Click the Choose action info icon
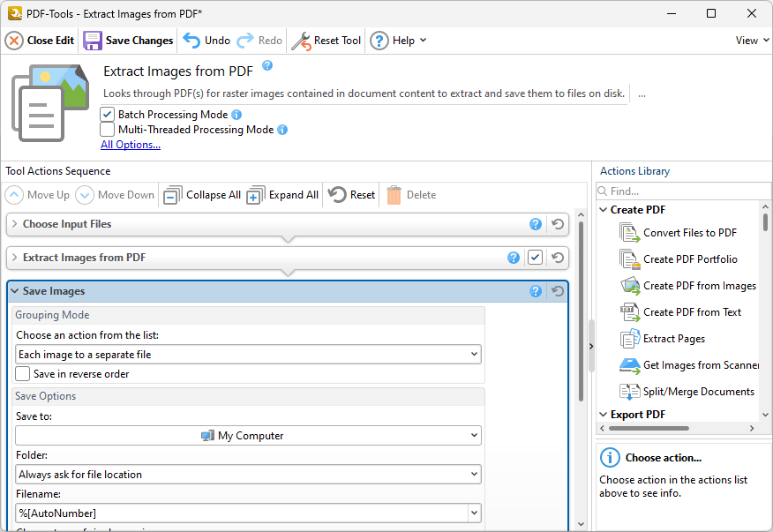Image resolution: width=773 pixels, height=532 pixels. 610,458
